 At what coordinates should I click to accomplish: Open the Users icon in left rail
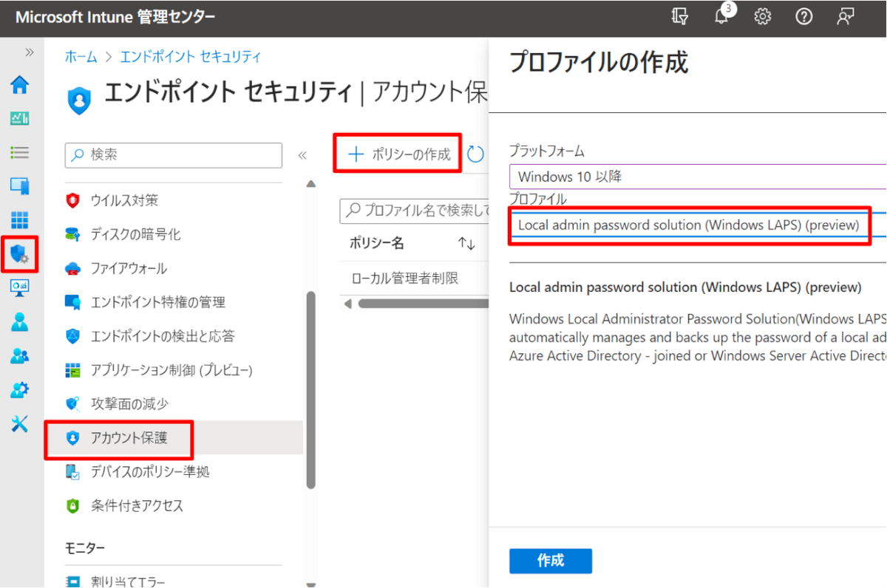pyautogui.click(x=20, y=322)
